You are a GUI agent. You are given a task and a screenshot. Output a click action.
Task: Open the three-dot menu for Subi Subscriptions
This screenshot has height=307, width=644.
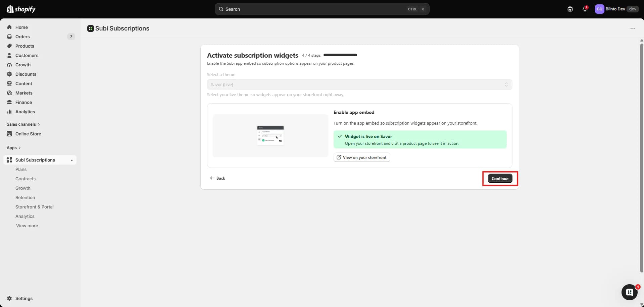pyautogui.click(x=633, y=28)
